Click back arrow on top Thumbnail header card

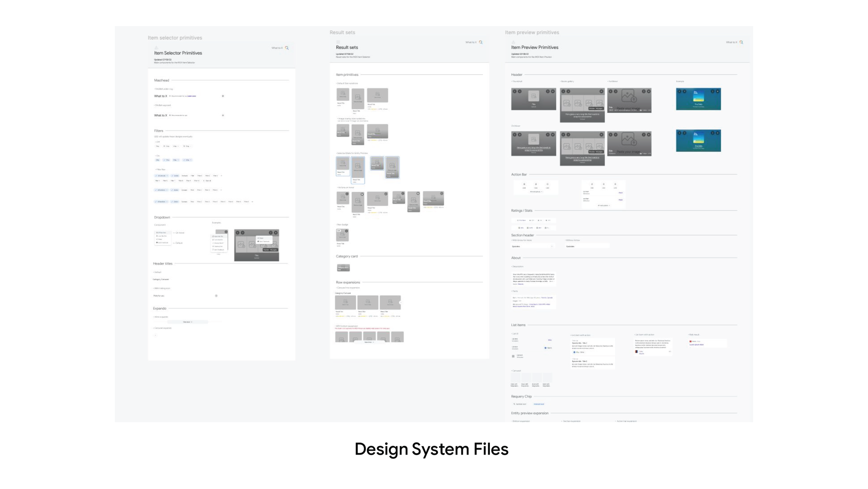coord(515,91)
